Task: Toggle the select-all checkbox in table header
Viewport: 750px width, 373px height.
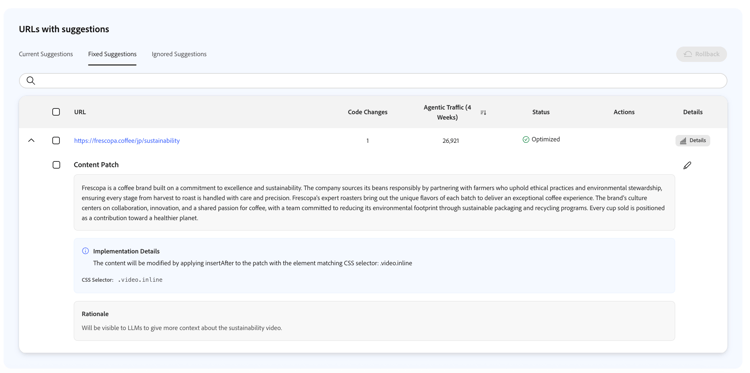Action: [x=56, y=112]
